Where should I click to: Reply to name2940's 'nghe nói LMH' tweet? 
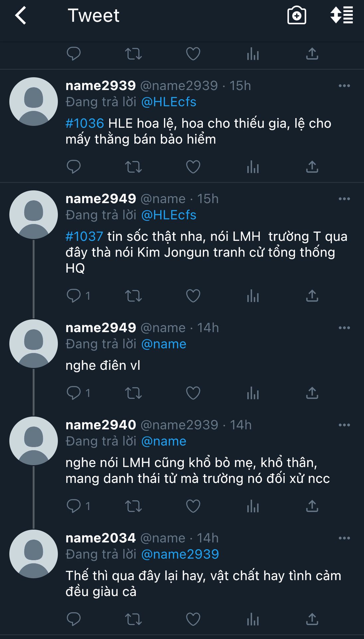(x=74, y=506)
